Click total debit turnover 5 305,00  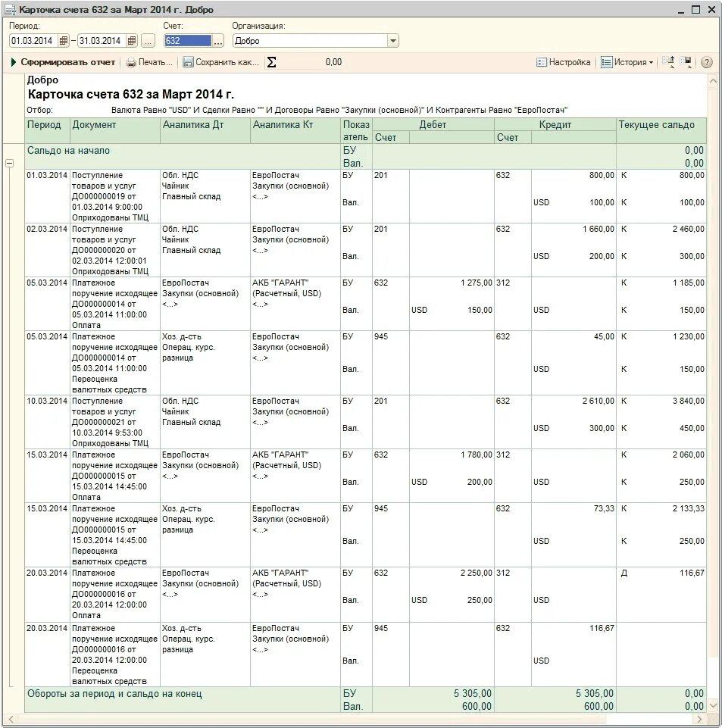[x=472, y=693]
